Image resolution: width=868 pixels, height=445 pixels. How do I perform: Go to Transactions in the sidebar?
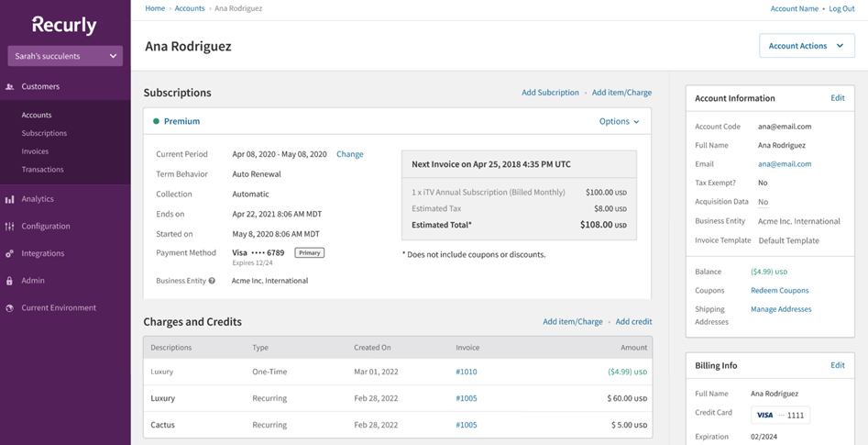[42, 170]
